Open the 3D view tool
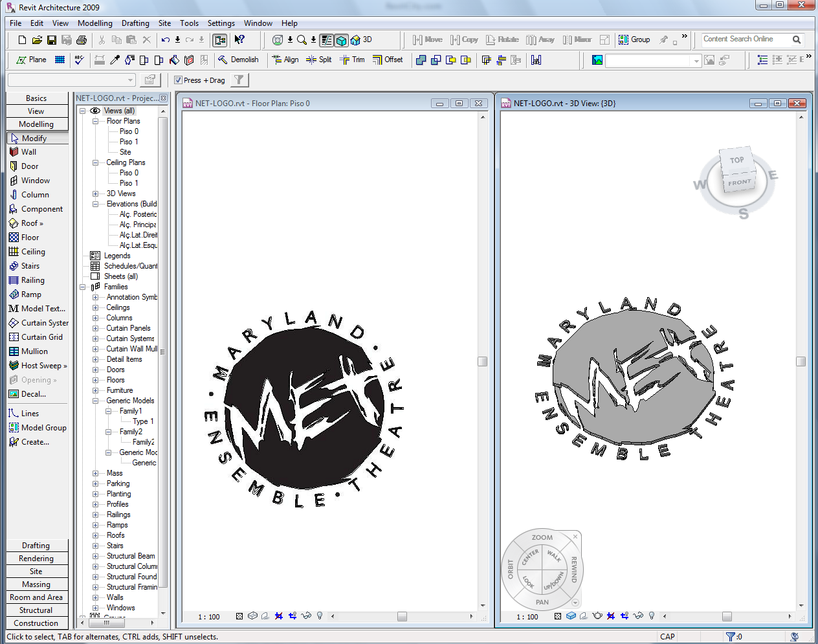818x644 pixels. (x=356, y=39)
